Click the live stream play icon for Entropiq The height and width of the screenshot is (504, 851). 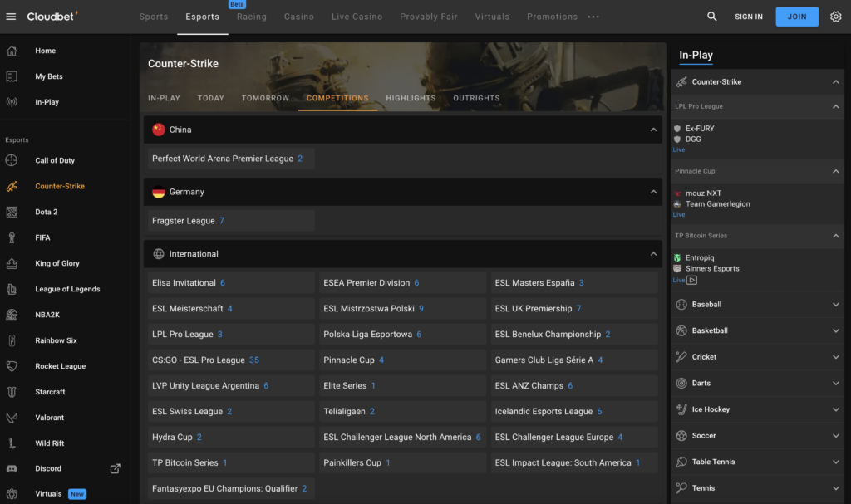691,280
